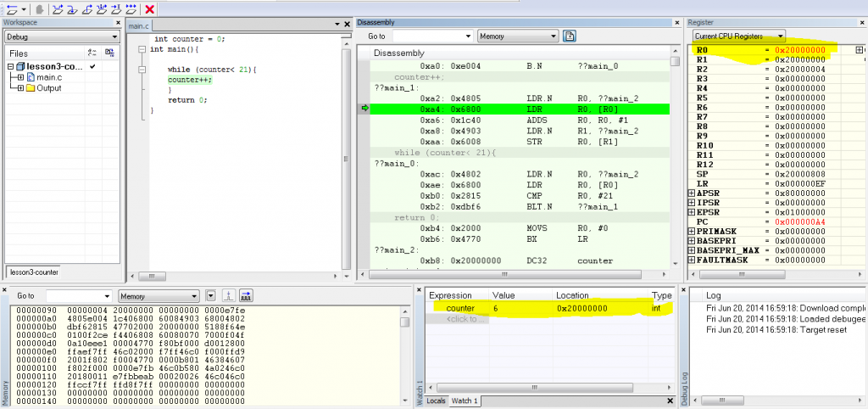Click the Disassembly mixed-mode toggle icon

tap(570, 36)
